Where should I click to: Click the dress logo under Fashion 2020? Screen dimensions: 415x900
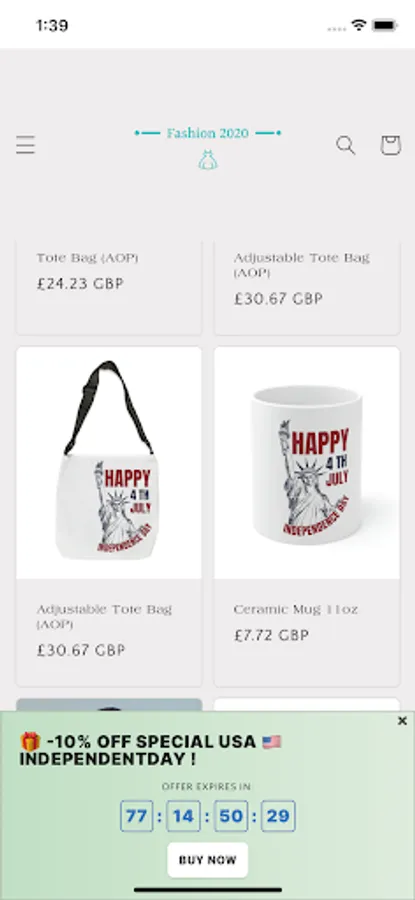208,160
